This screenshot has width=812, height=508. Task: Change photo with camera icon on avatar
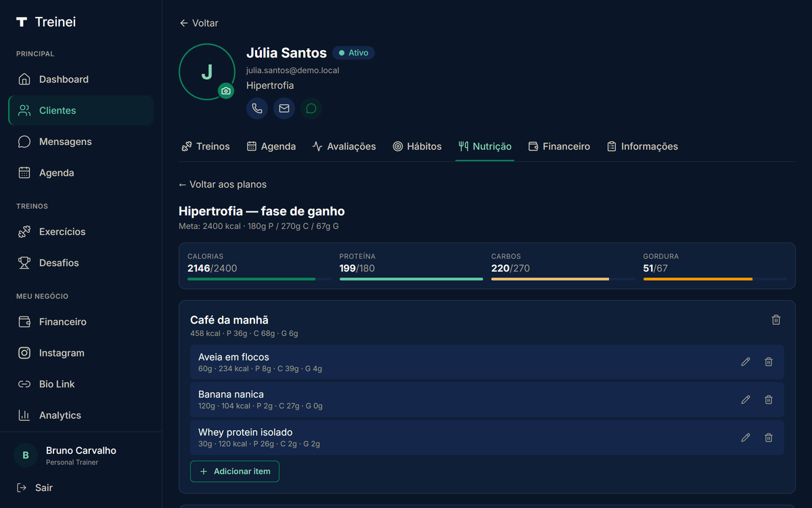click(226, 91)
